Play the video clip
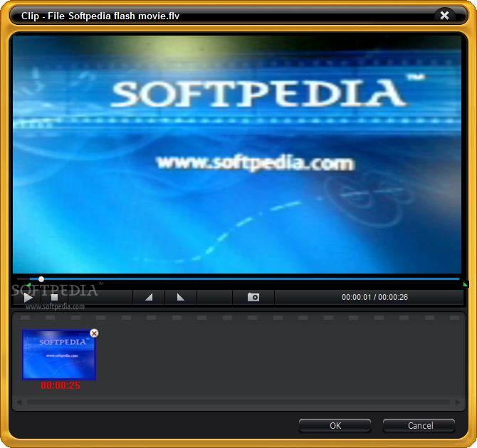Image resolution: width=477 pixels, height=448 pixels. tap(28, 297)
